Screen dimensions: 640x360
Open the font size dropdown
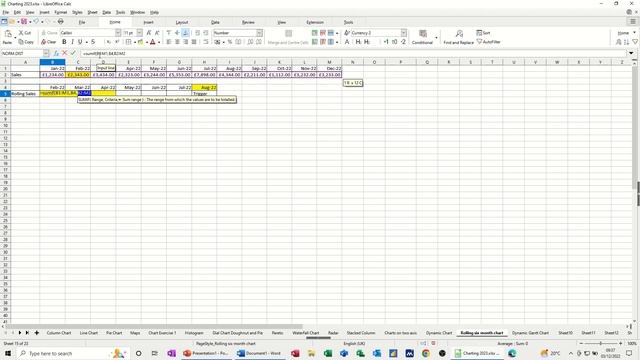point(139,33)
